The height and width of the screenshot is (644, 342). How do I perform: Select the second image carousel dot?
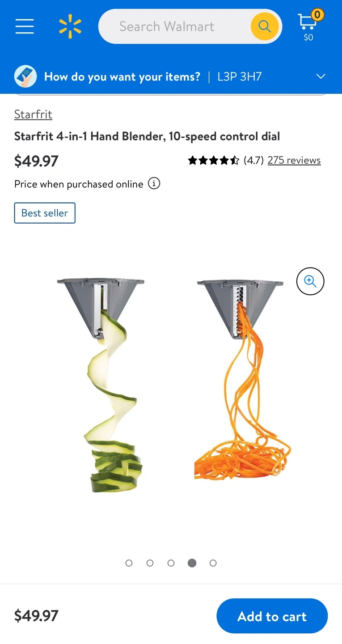[x=150, y=563]
